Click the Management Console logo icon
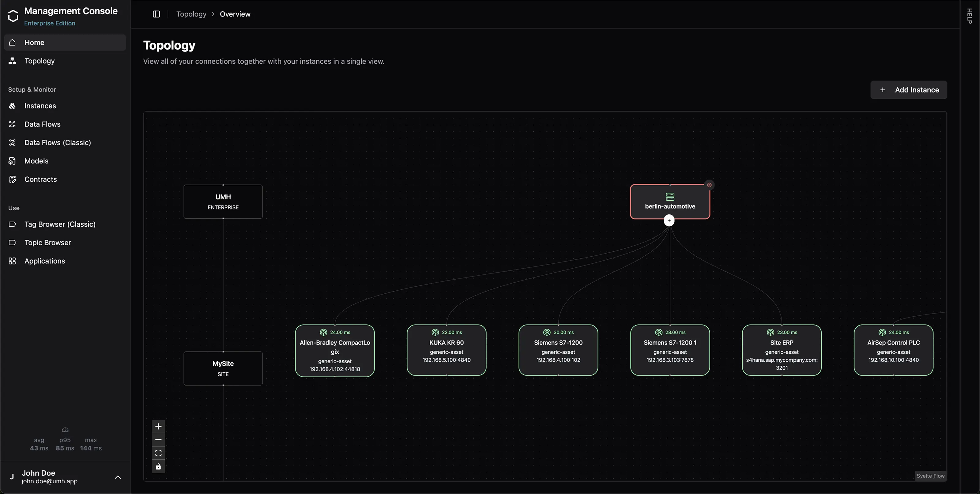 tap(13, 16)
